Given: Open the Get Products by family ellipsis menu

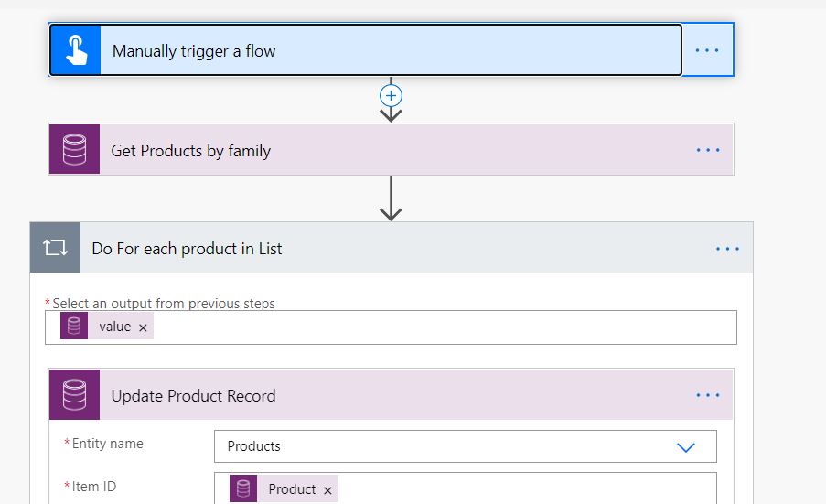Looking at the screenshot, I should (708, 150).
